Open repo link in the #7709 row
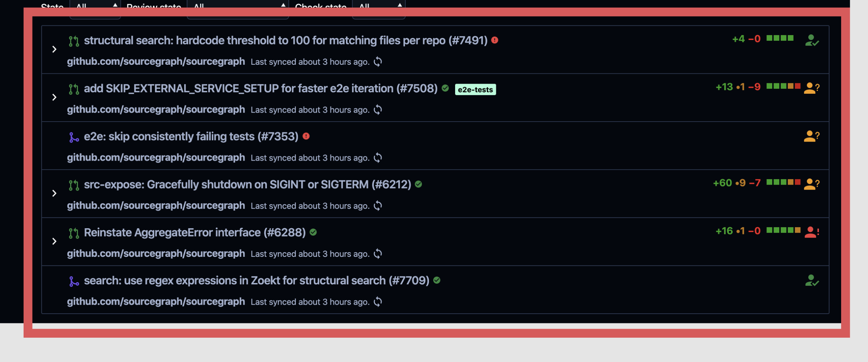The height and width of the screenshot is (362, 868). tap(156, 301)
